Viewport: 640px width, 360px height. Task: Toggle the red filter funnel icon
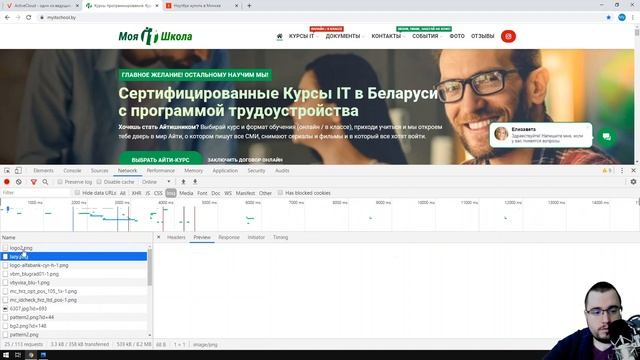coord(33,182)
